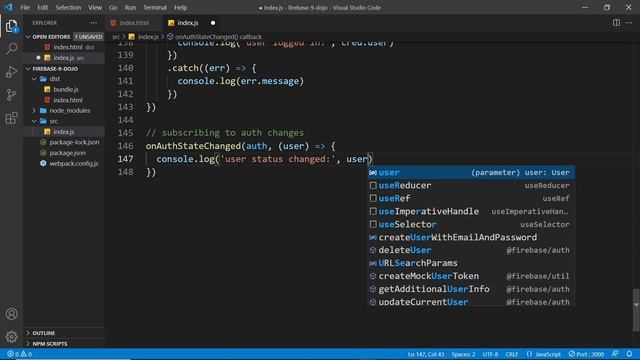640x360 pixels.
Task: Open the Run menu
Action: click(130, 7)
